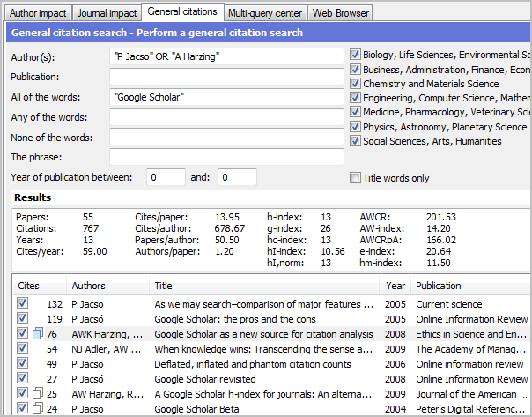Switch to the Journal impact tab
Viewport: 532px width, 417px height.
click(x=107, y=13)
